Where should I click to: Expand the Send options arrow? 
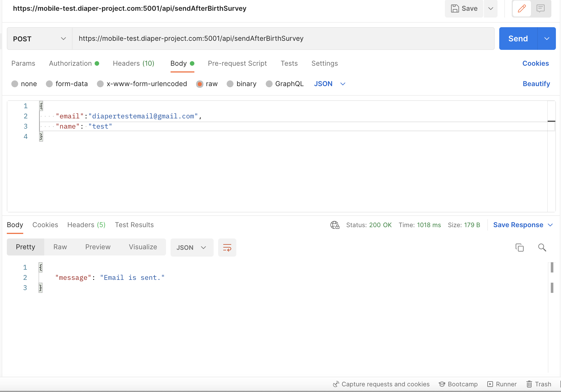click(547, 39)
